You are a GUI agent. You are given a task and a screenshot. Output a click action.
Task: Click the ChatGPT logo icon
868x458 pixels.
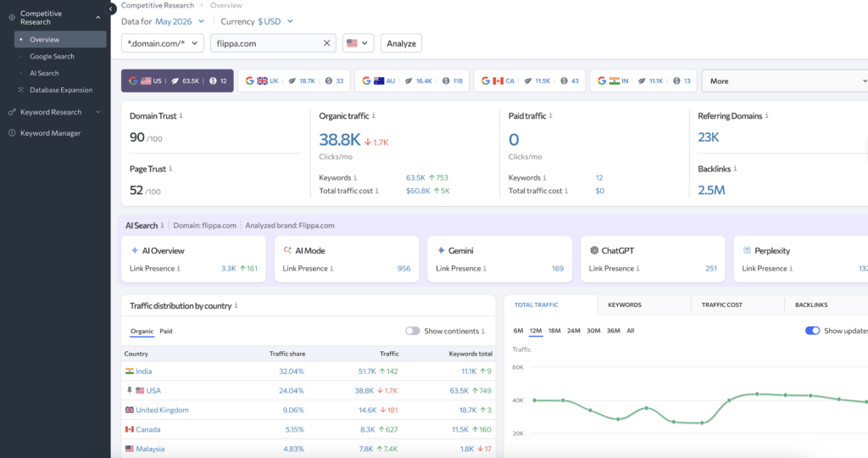click(594, 250)
